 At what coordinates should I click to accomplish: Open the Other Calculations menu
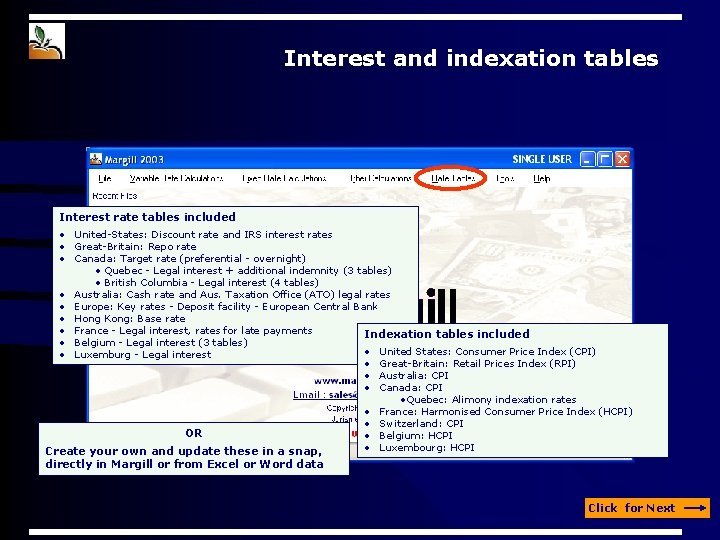click(x=381, y=179)
